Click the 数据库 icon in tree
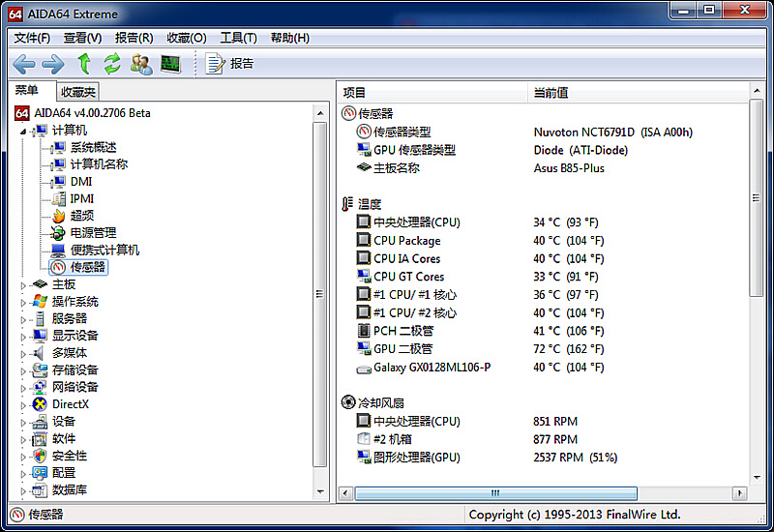Screen dimensions: 774x532 pos(40,490)
